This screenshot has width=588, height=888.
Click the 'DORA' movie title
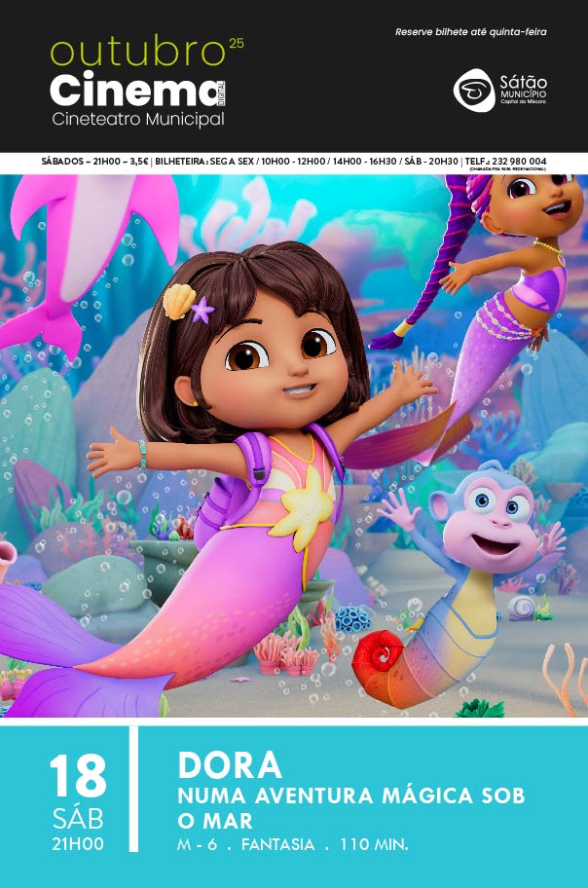click(231, 764)
